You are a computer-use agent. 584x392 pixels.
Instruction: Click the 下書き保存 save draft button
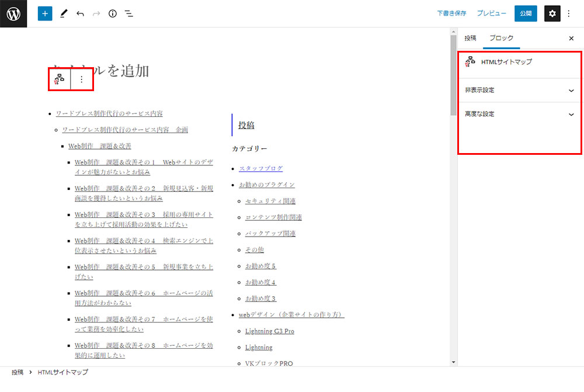[x=451, y=13]
